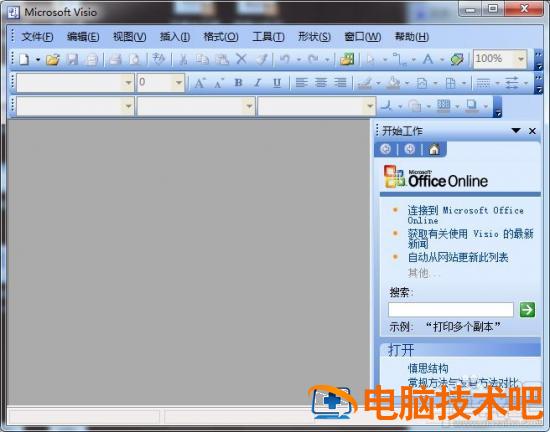Click 连接到 Microsoft Office Online link
The height and width of the screenshot is (432, 550).
click(x=465, y=215)
